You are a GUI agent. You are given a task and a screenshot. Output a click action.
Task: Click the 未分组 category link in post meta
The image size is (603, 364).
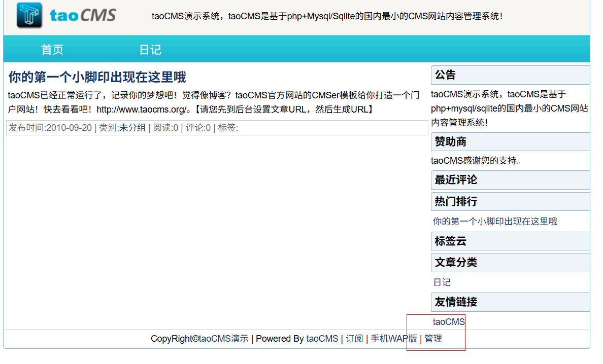coord(132,128)
